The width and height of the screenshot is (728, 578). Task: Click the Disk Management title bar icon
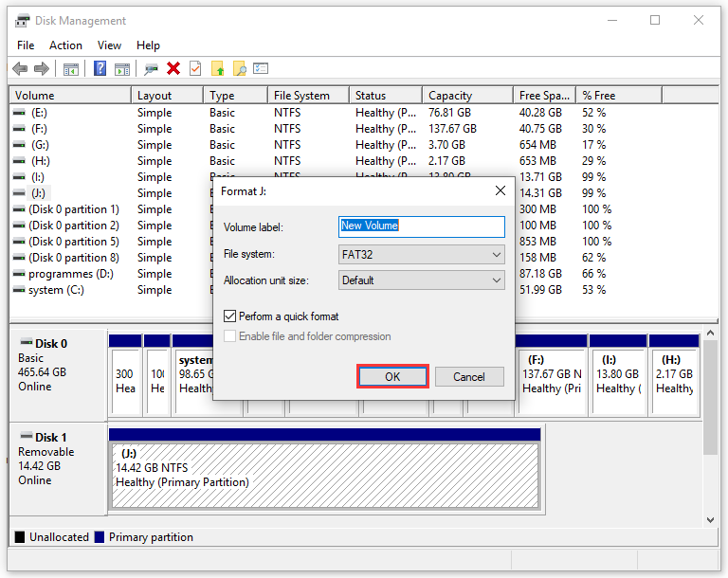pos(23,21)
